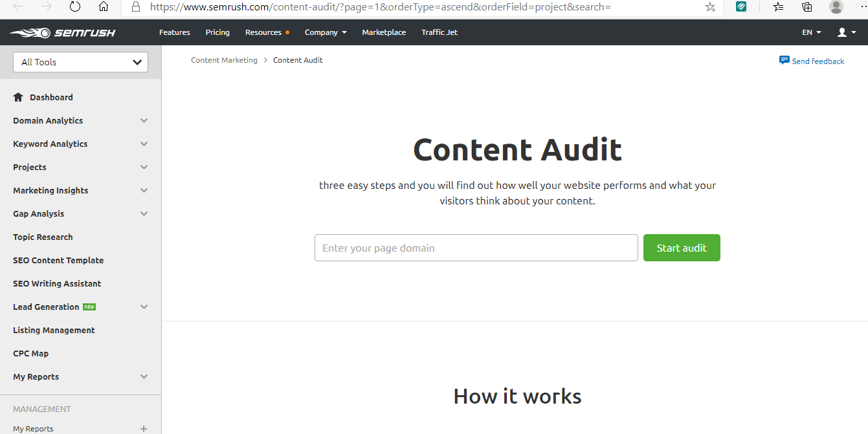This screenshot has width=868, height=434.
Task: Open SEO Writing Assistant
Action: point(57,284)
